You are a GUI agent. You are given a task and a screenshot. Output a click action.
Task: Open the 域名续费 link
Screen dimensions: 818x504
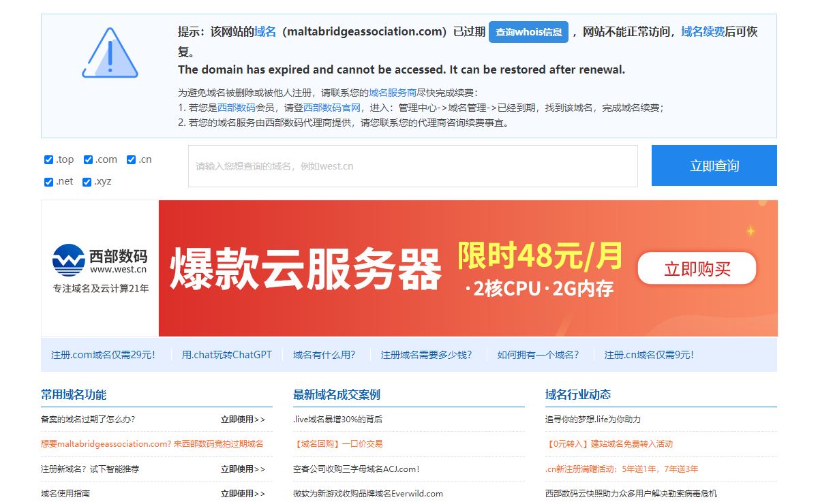[703, 31]
